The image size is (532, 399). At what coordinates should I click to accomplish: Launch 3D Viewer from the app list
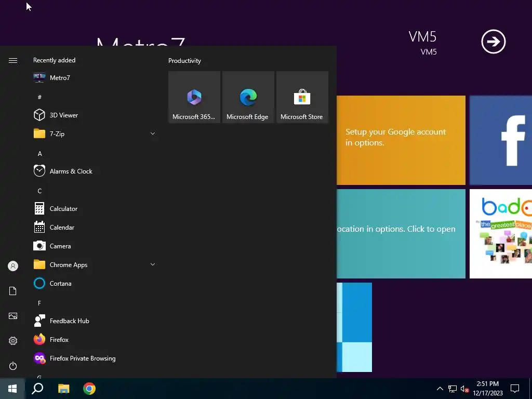point(94,115)
